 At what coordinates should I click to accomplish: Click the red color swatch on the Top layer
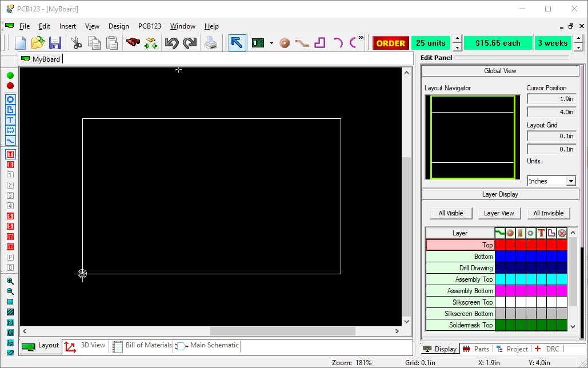(499, 245)
